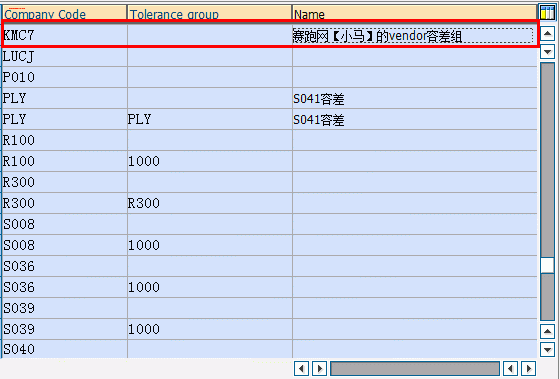Click the Tolerance group column header
Viewport: 560px width, 379px height.
(x=210, y=14)
